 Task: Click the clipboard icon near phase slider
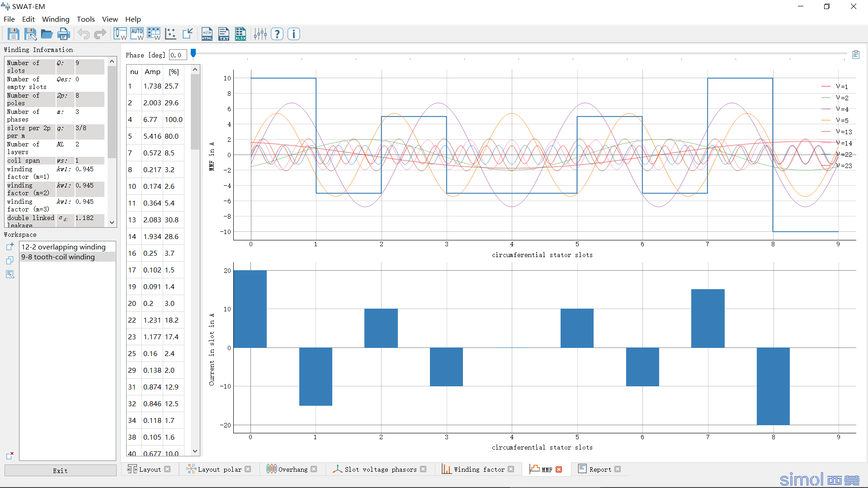tap(856, 55)
